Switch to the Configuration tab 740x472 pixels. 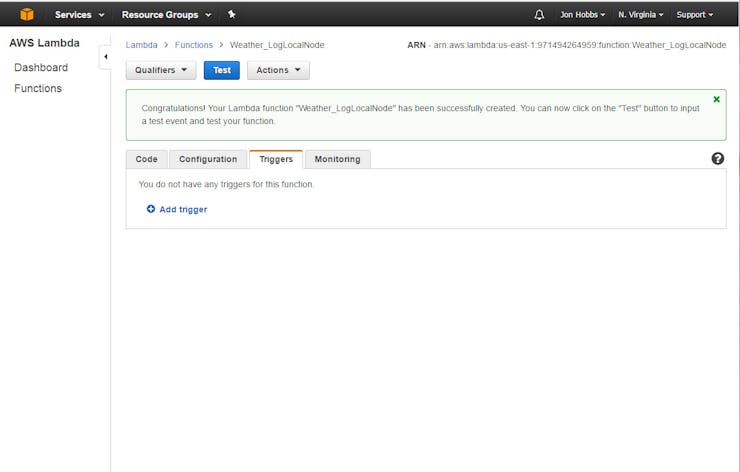(x=208, y=159)
